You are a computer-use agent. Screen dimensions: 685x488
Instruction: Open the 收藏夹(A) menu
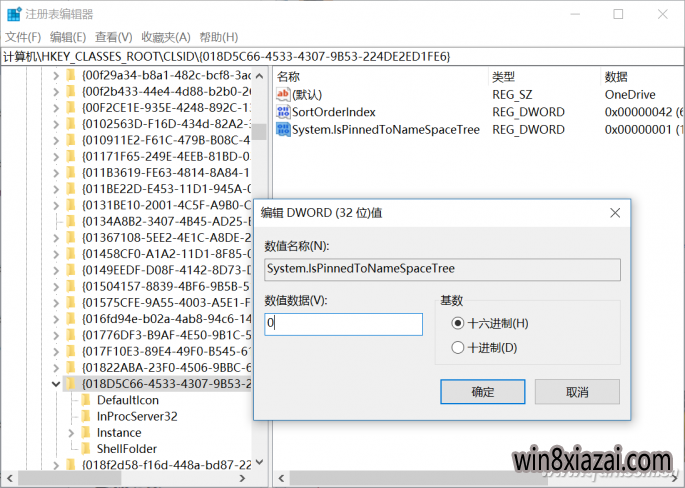coord(166,37)
